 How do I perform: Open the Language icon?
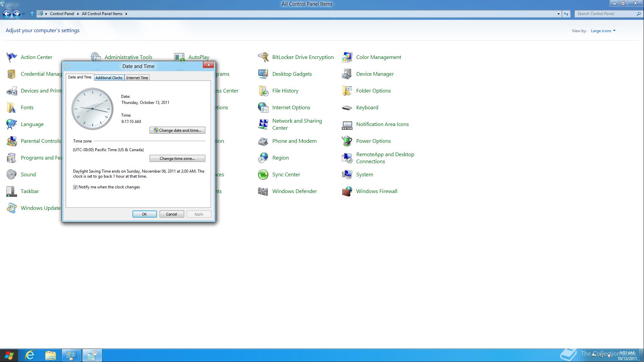coord(12,124)
